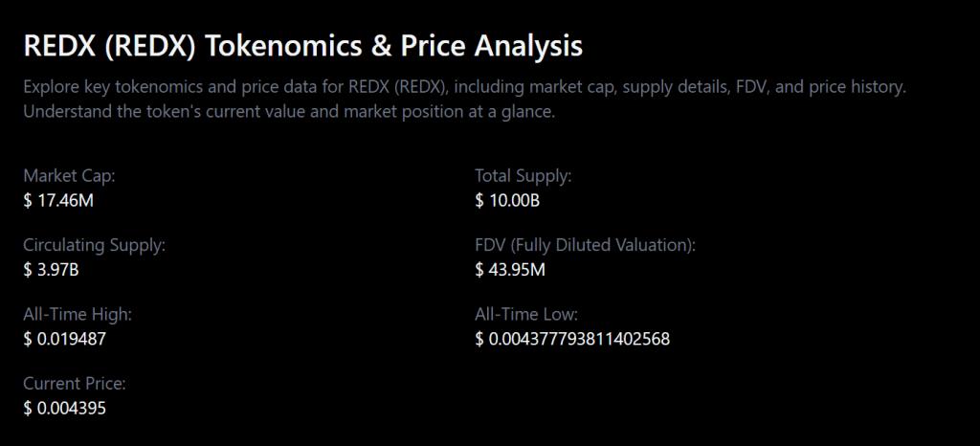Click the Circulating Supply label

tap(94, 245)
